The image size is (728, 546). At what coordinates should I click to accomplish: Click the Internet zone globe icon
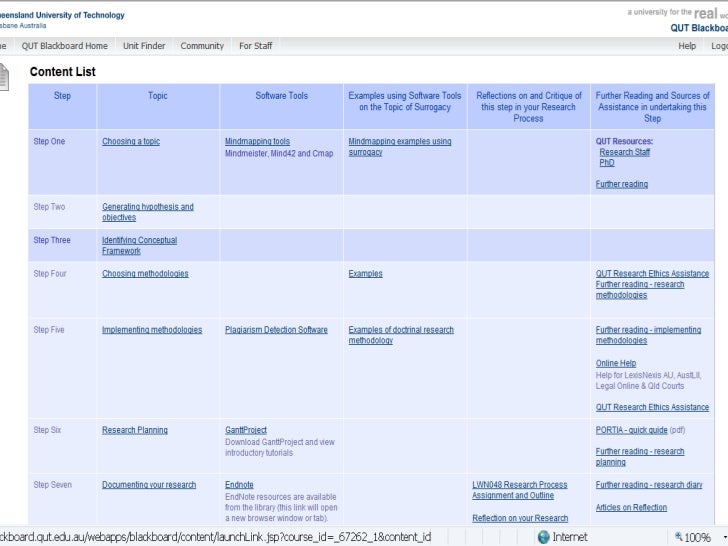tap(544, 537)
